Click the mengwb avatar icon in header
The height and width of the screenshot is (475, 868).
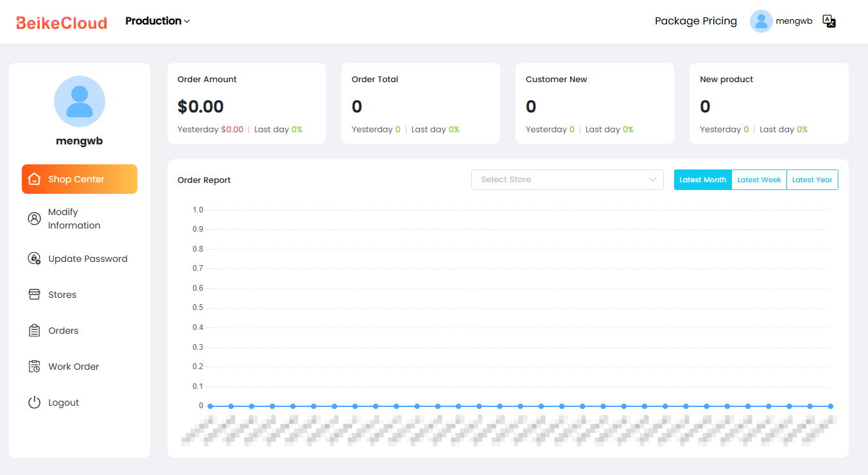[761, 21]
